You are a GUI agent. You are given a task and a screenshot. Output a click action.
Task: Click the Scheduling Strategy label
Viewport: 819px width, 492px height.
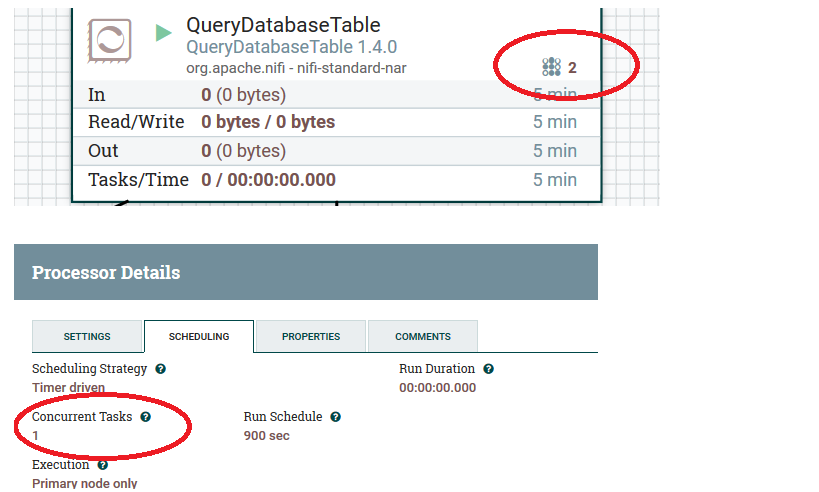(89, 369)
